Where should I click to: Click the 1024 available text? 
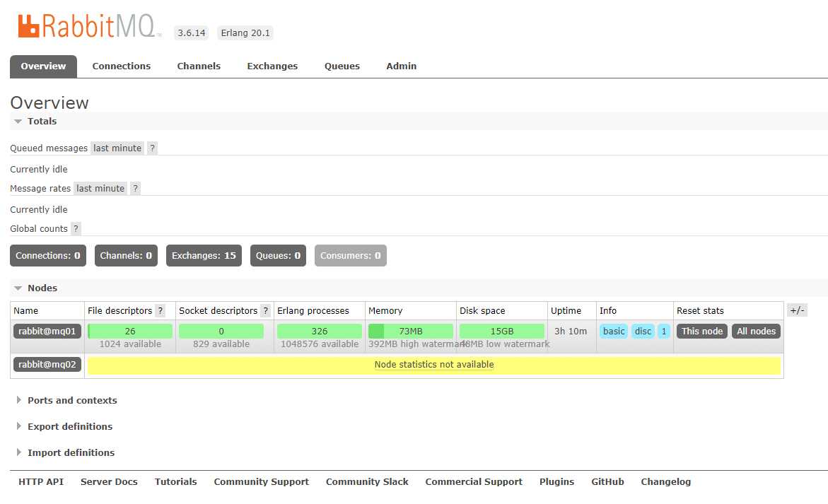tap(130, 344)
